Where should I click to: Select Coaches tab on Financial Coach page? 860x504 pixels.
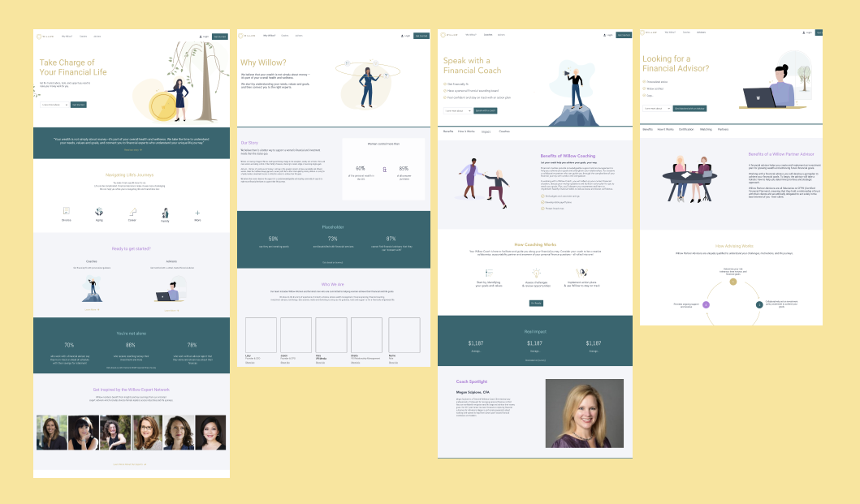[x=504, y=131]
